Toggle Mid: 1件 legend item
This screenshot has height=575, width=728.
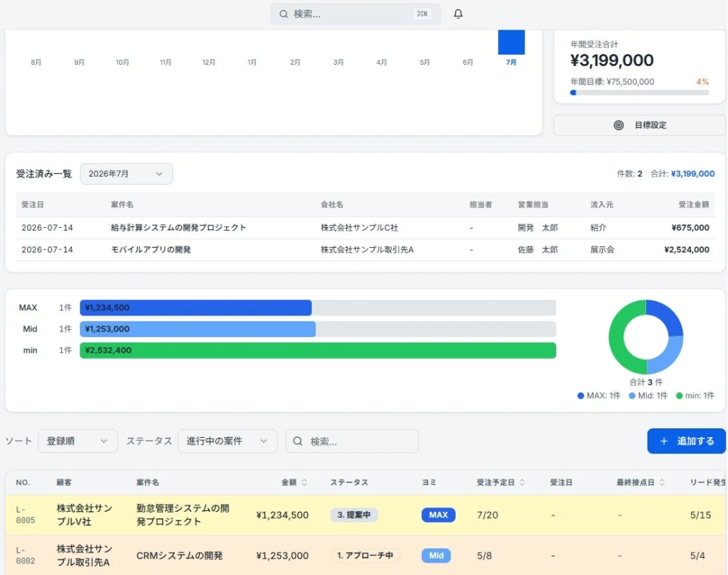point(648,396)
